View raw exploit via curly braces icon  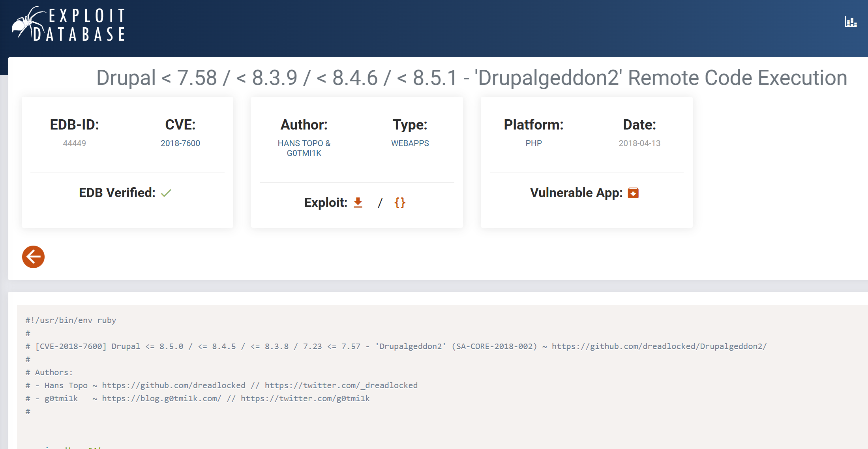click(400, 203)
